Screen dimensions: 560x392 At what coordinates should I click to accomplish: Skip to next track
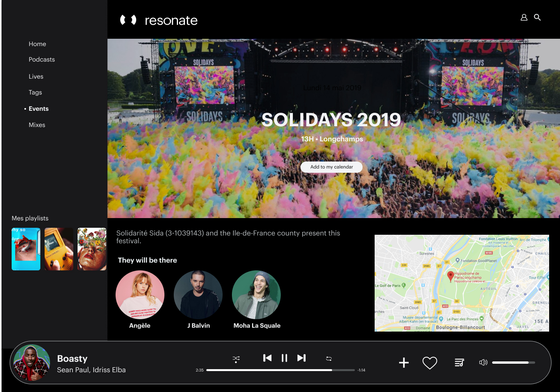coord(301,358)
